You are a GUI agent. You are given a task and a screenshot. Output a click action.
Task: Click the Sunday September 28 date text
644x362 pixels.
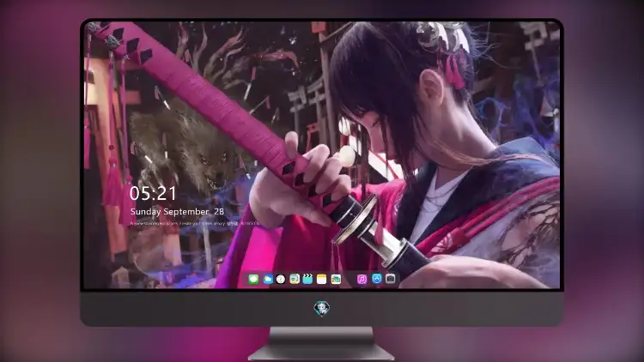177,212
